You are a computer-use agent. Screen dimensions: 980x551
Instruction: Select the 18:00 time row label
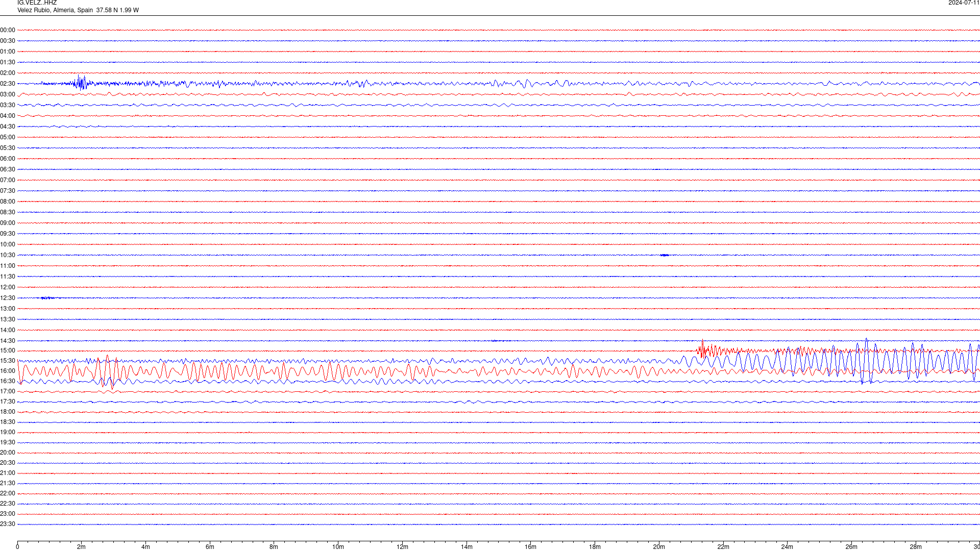pyautogui.click(x=8, y=412)
